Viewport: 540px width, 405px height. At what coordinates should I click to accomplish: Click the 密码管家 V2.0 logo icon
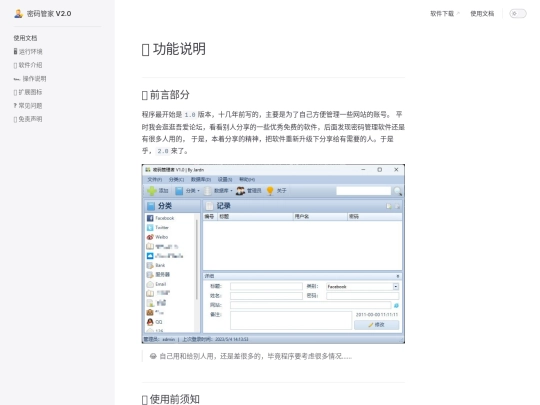(x=18, y=13)
